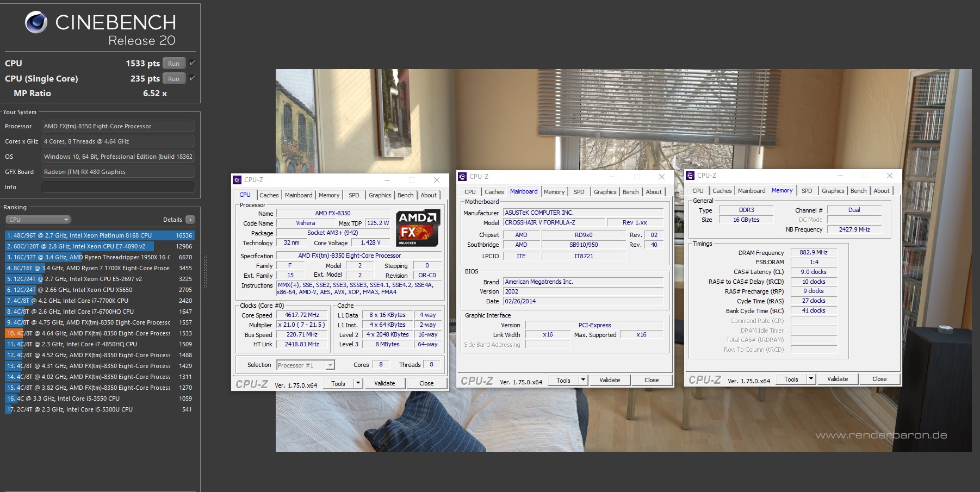Open Graphics tab in CPU window
The height and width of the screenshot is (492, 980).
click(x=380, y=195)
